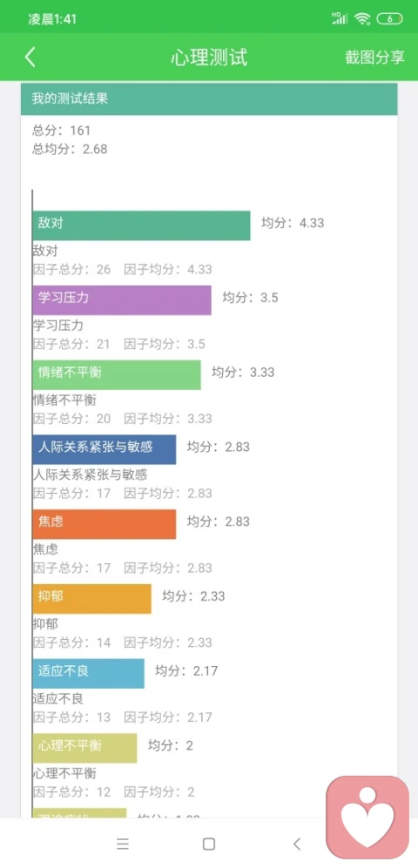
Task: Tap the Android recent apps menu icon
Action: coord(123,844)
